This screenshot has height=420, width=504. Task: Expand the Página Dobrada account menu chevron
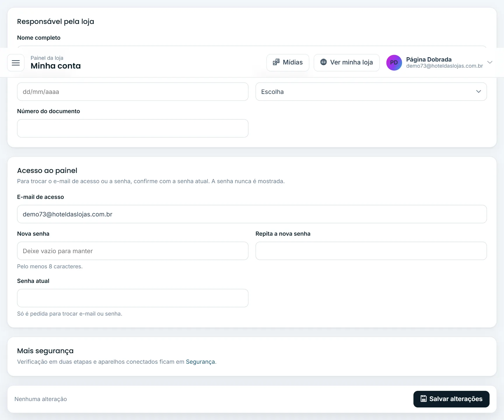490,62
